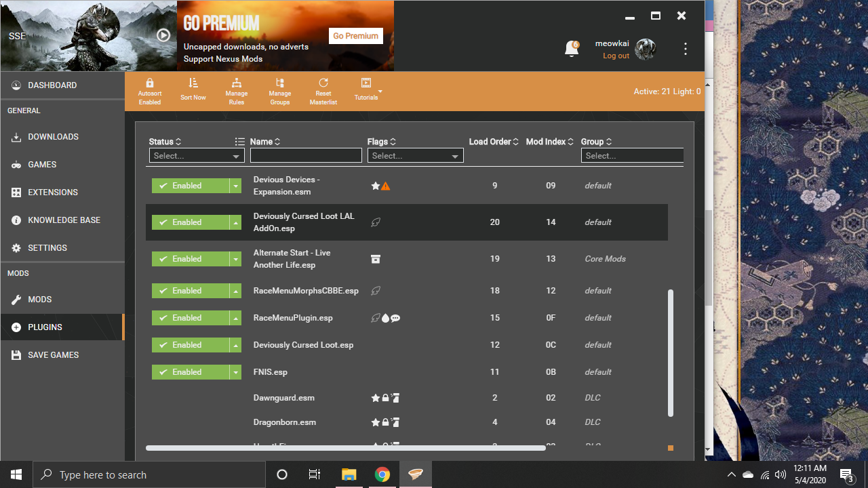Image resolution: width=868 pixels, height=488 pixels.
Task: Toggle Enabled for Deviously Cursed Loot LAL AddOn.esp
Action: pos(191,222)
